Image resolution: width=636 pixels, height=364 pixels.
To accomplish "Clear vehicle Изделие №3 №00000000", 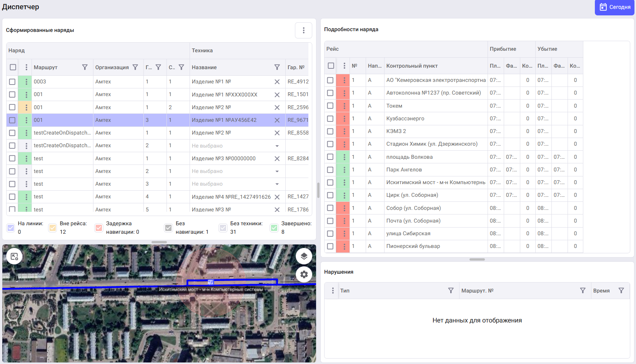I will [x=277, y=158].
